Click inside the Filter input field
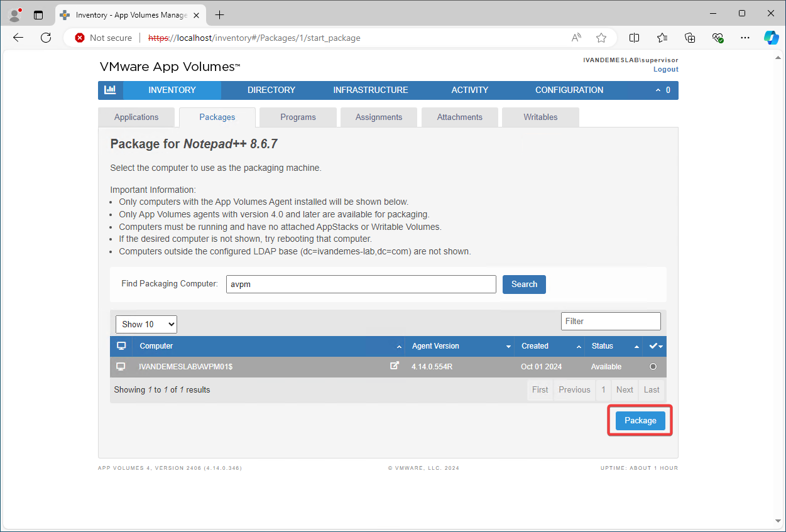 [610, 321]
